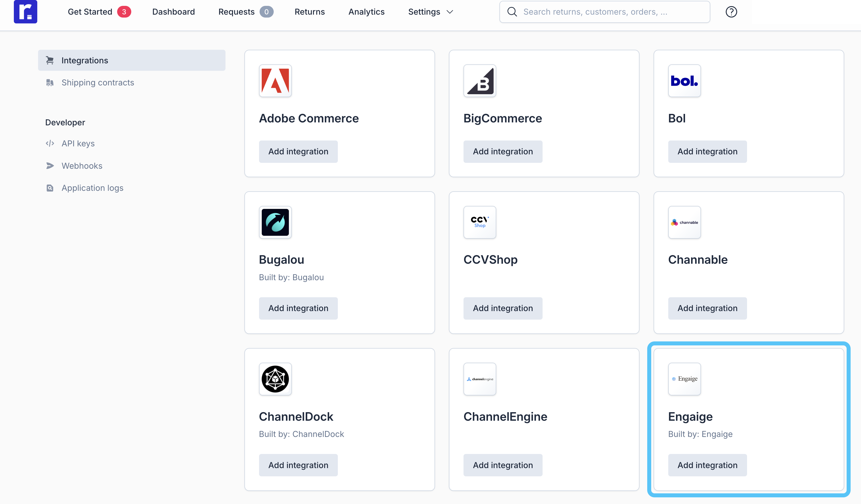
Task: Open the Get Started tab
Action: click(x=90, y=12)
